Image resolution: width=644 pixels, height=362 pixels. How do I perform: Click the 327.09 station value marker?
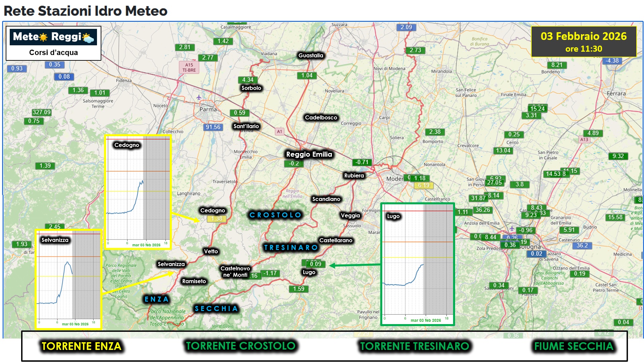coord(42,112)
